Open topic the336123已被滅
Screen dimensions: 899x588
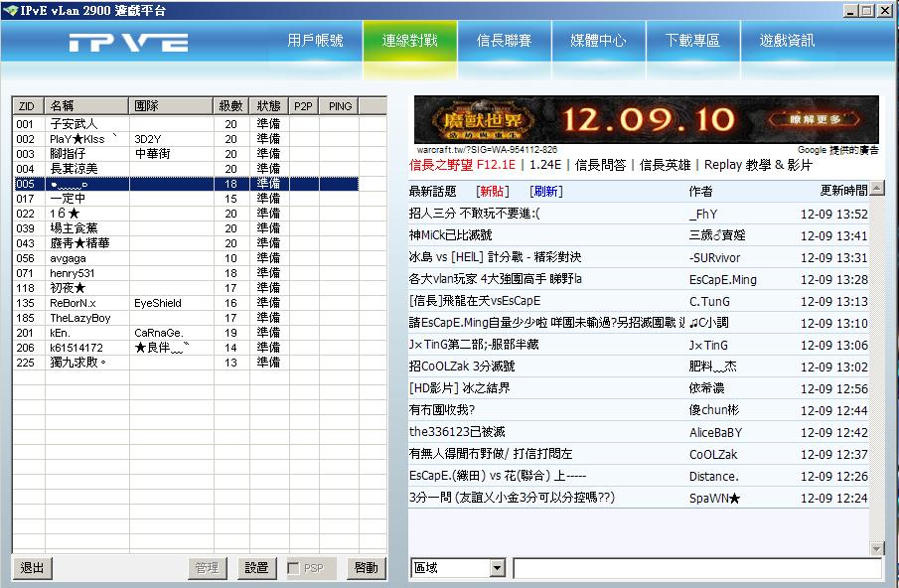coord(457,431)
